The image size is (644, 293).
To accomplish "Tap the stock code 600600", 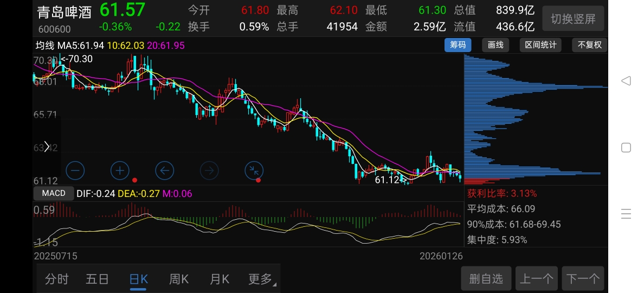I will pyautogui.click(x=55, y=29).
